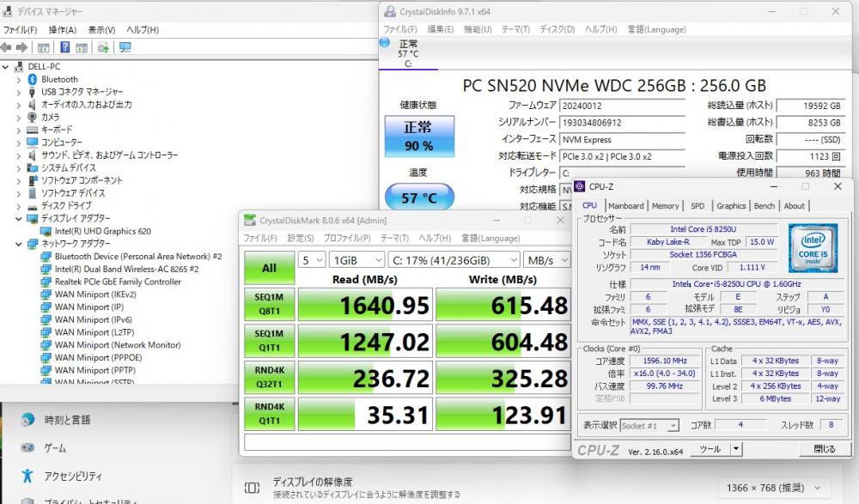This screenshot has height=504, width=859.
Task: Select the Bluetooth device category icon
Action: coord(32,80)
